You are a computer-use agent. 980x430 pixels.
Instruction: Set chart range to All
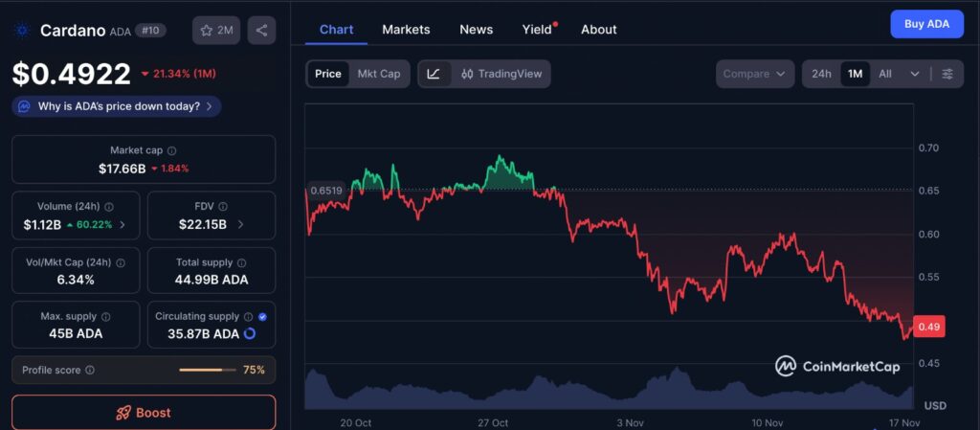coord(885,74)
